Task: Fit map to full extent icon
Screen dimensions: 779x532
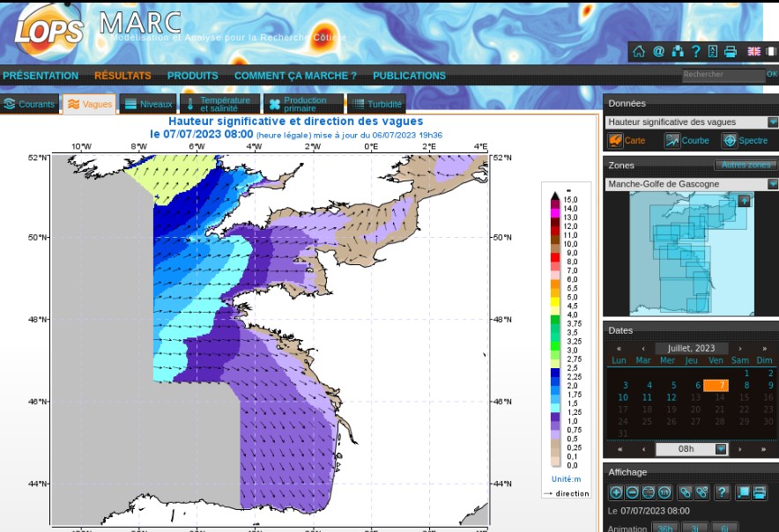Action: click(x=649, y=492)
